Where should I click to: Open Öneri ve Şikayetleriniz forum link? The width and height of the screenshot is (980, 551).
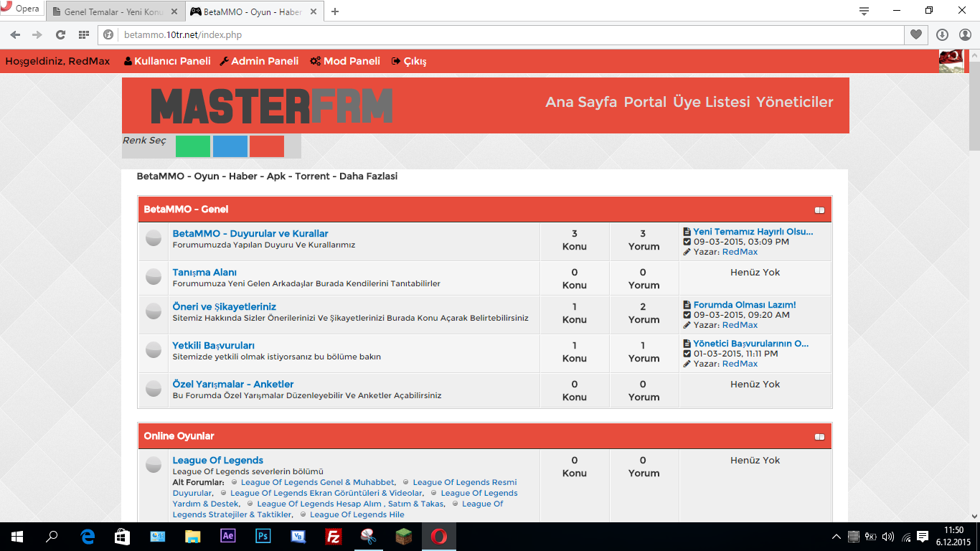225,307
